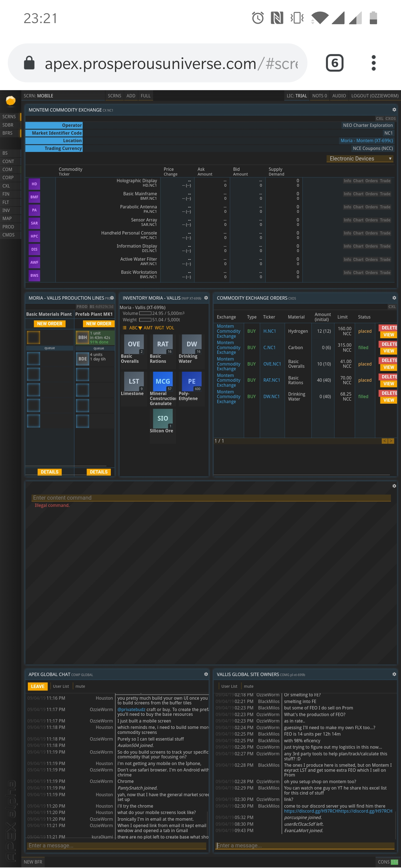The height and width of the screenshot is (868, 401).
Task: Sort inventory by ABC
Action: [135, 328]
